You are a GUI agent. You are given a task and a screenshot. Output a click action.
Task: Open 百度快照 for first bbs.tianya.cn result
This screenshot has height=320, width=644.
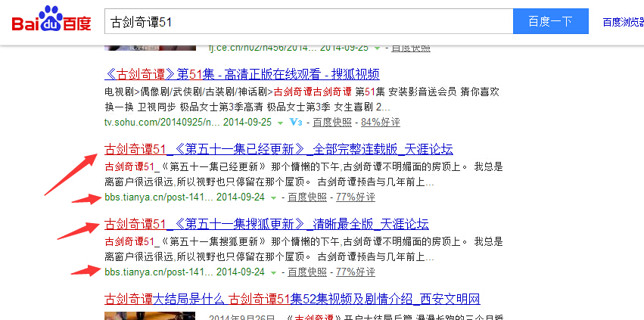point(307,197)
